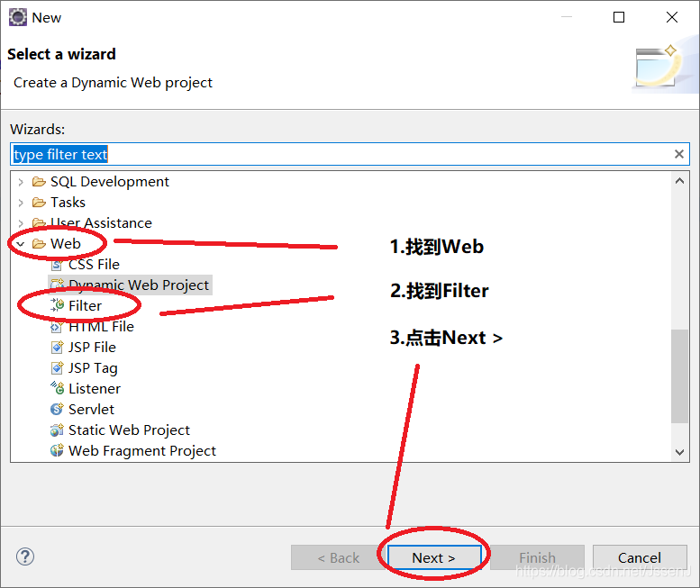This screenshot has height=588, width=700.
Task: Close the New dialog window
Action: (x=672, y=17)
